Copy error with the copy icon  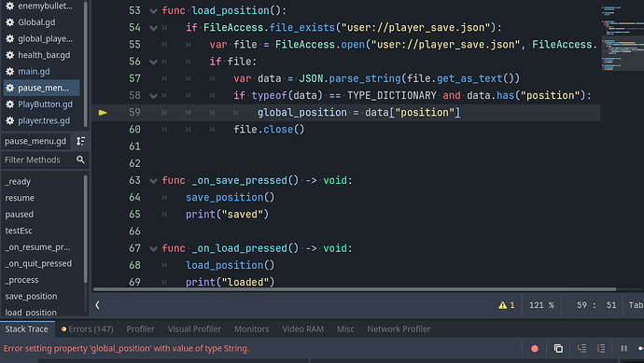[x=558, y=349]
